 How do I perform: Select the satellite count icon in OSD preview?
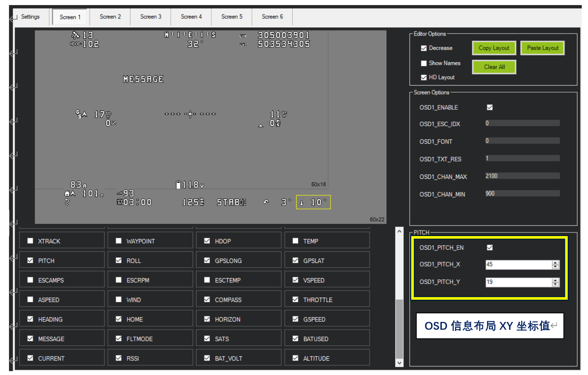76,35
